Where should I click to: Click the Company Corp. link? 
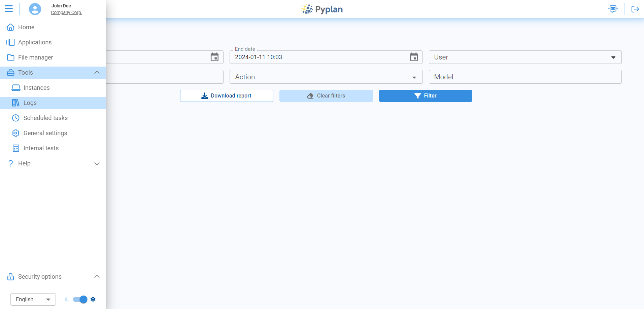coord(66,12)
